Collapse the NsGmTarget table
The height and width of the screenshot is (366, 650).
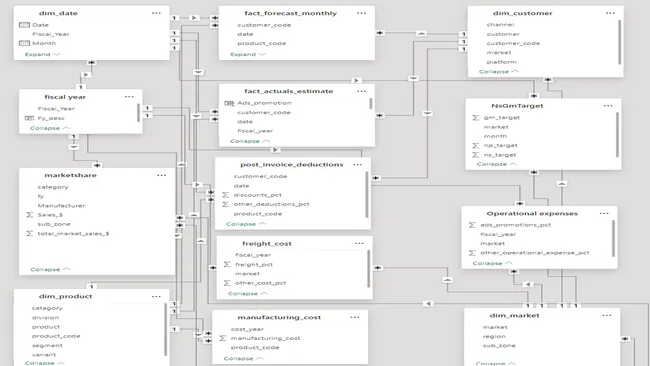(x=497, y=164)
